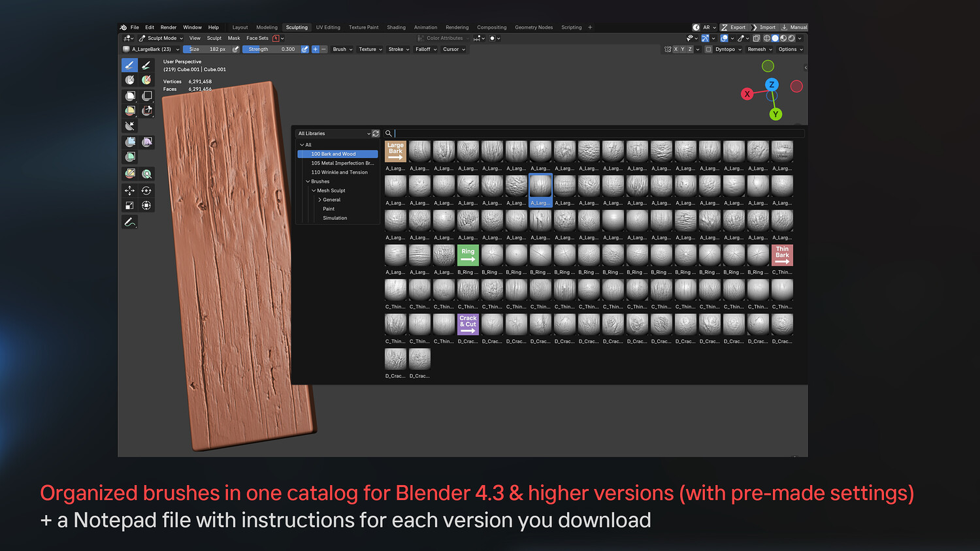Click the Manual button
The height and width of the screenshot is (551, 980).
[794, 27]
